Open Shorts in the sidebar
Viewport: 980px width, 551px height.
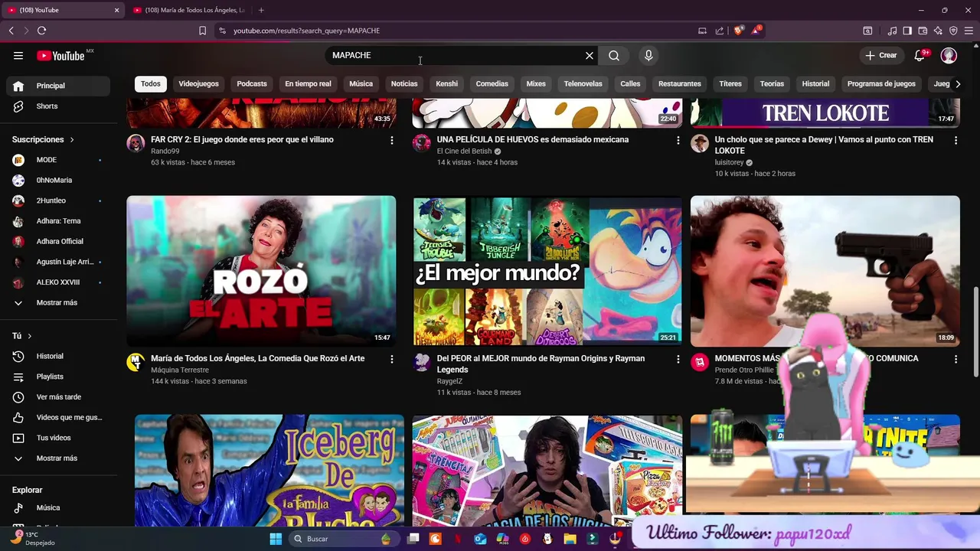click(58, 106)
